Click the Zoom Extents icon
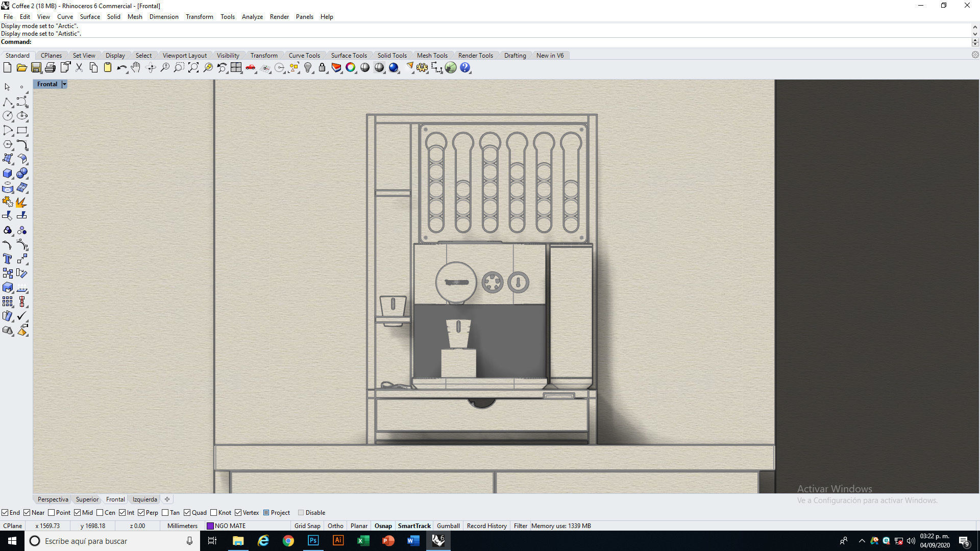 coord(193,67)
